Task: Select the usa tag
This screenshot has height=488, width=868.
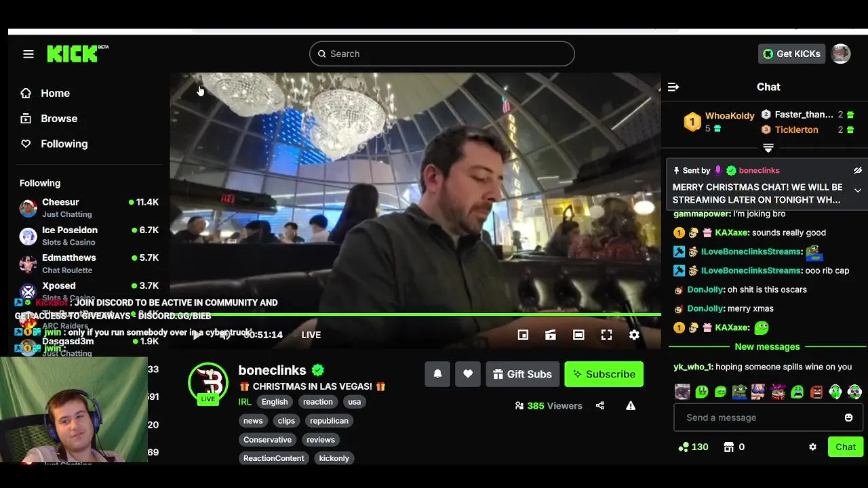Action: click(x=355, y=402)
